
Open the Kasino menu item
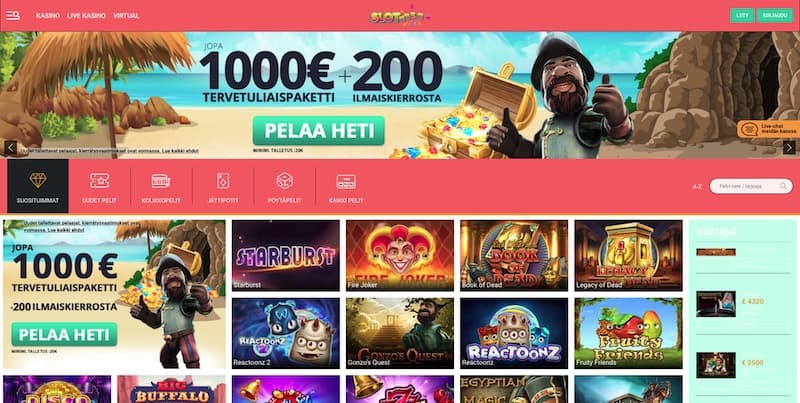pyautogui.click(x=48, y=16)
